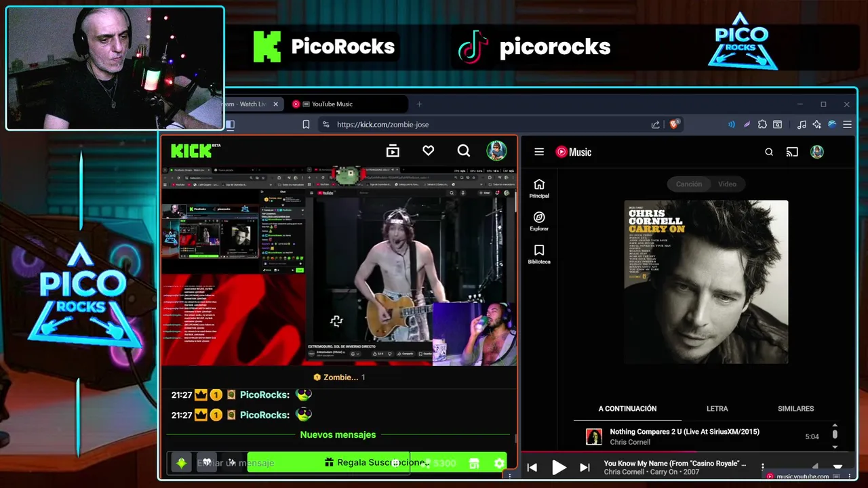Open Biblioteca in YouTube Music sidebar

539,254
